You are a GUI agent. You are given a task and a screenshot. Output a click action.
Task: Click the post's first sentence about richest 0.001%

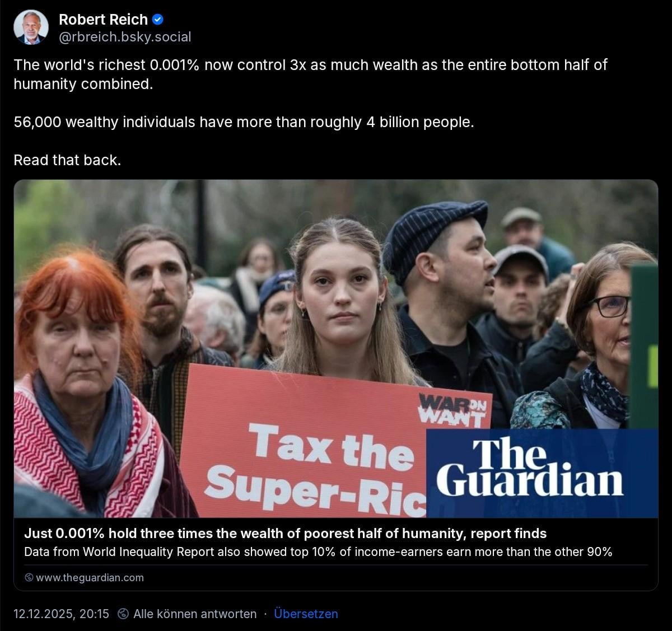(x=310, y=74)
